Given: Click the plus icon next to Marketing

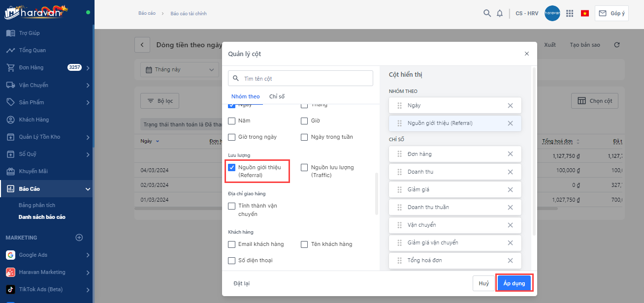Looking at the screenshot, I should coord(79,238).
